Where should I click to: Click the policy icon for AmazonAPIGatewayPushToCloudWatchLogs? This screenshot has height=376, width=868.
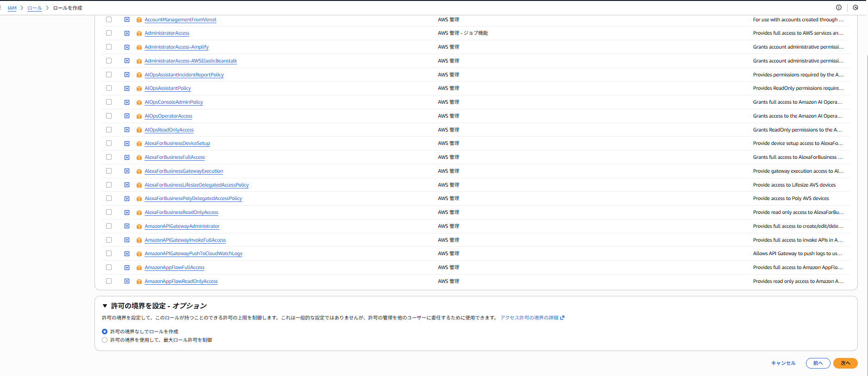pos(139,254)
